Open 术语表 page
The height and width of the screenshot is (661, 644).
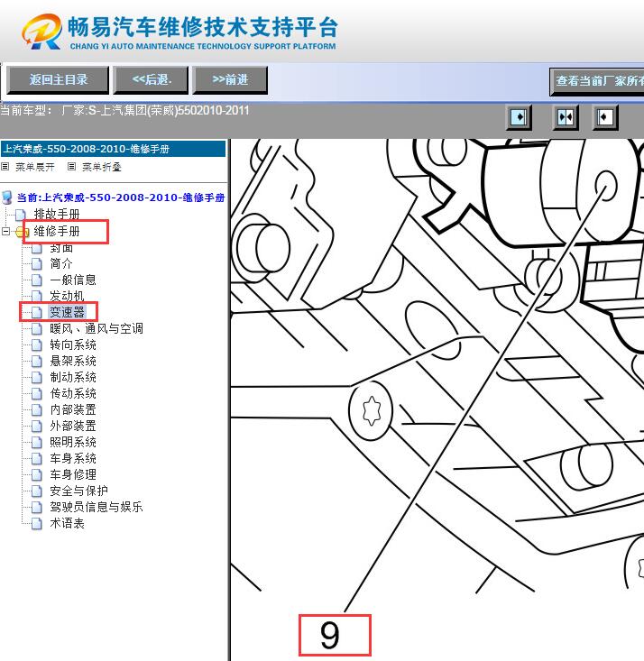[x=67, y=523]
